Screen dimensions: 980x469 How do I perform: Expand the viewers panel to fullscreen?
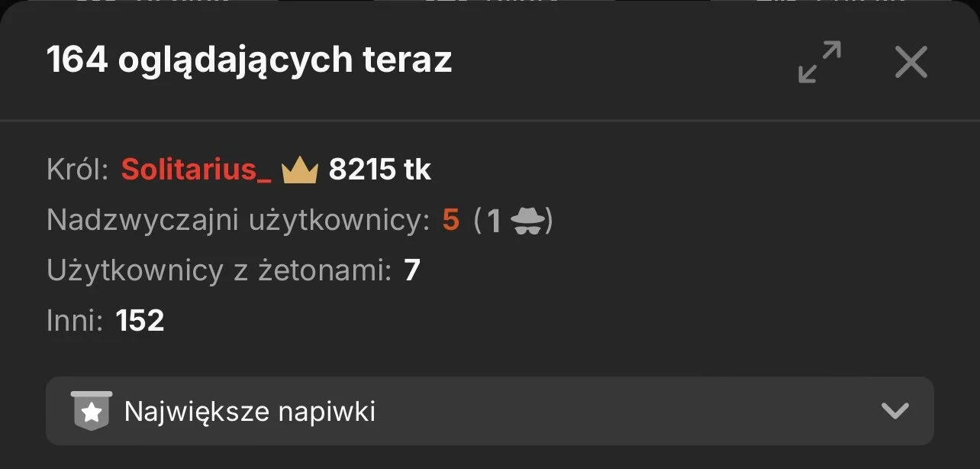[820, 62]
